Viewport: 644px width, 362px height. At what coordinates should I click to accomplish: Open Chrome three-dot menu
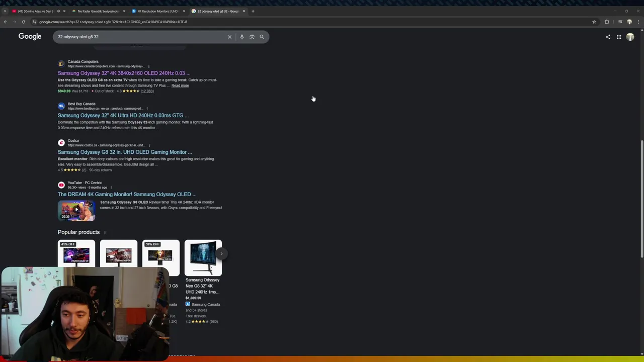638,22
